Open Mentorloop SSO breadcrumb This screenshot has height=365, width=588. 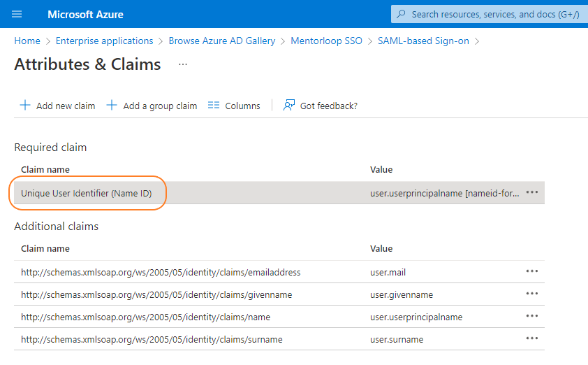(x=326, y=41)
